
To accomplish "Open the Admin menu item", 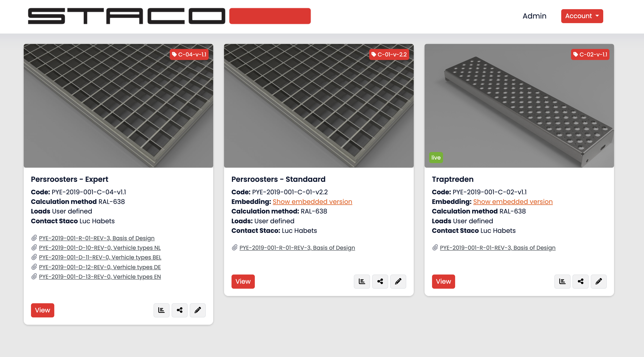I will (x=535, y=16).
